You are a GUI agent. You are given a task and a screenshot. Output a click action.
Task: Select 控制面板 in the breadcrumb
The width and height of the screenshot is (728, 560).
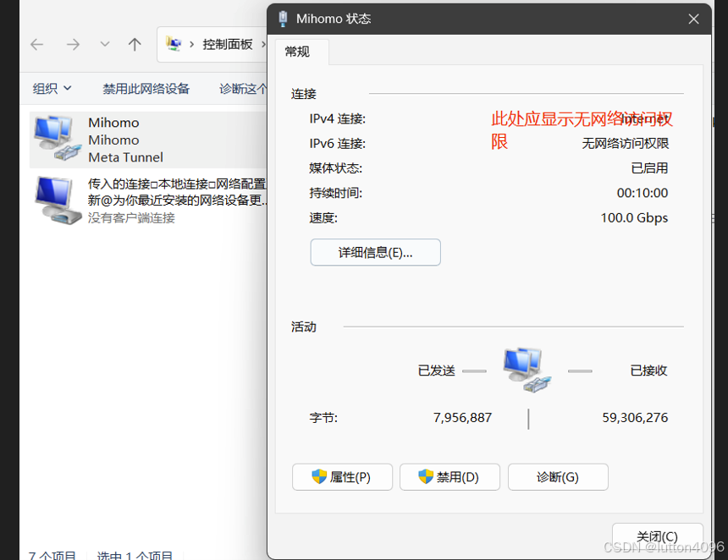(228, 45)
